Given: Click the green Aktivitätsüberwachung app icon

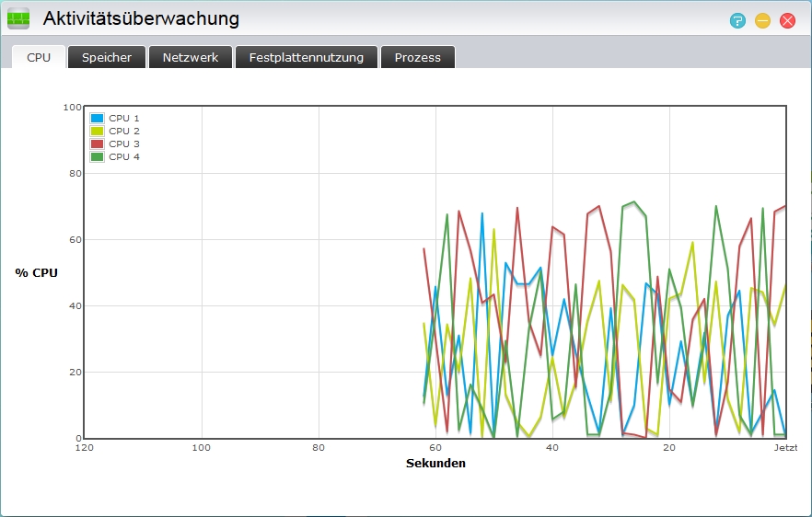Looking at the screenshot, I should [x=18, y=19].
